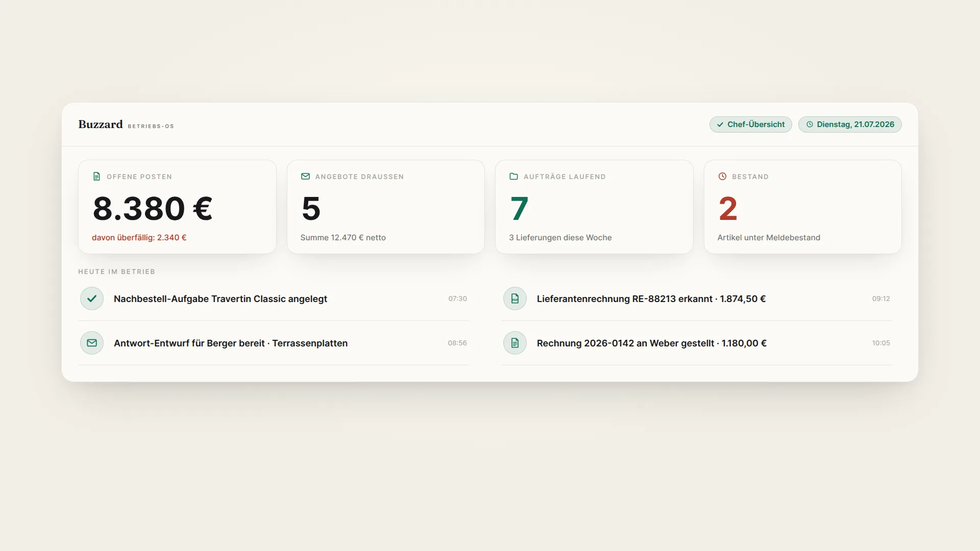Click the invoice icon for Rechnung 2026-0142
The image size is (980, 551).
[515, 343]
